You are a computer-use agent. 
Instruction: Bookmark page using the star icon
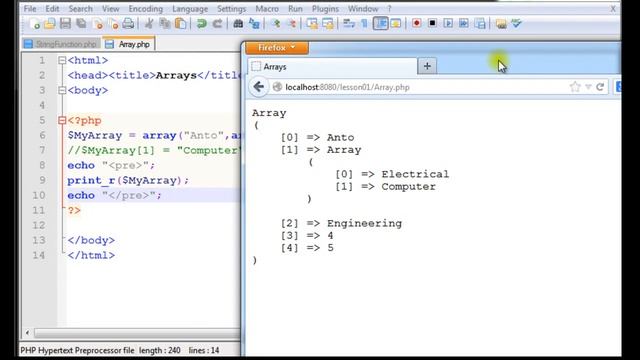[x=575, y=87]
